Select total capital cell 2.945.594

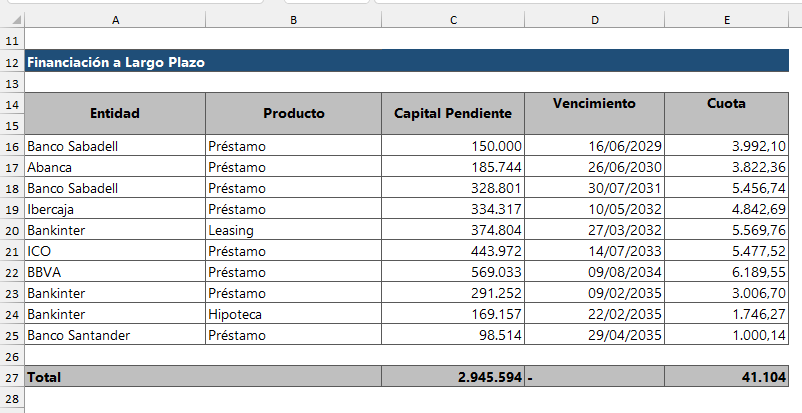pyautogui.click(x=453, y=377)
